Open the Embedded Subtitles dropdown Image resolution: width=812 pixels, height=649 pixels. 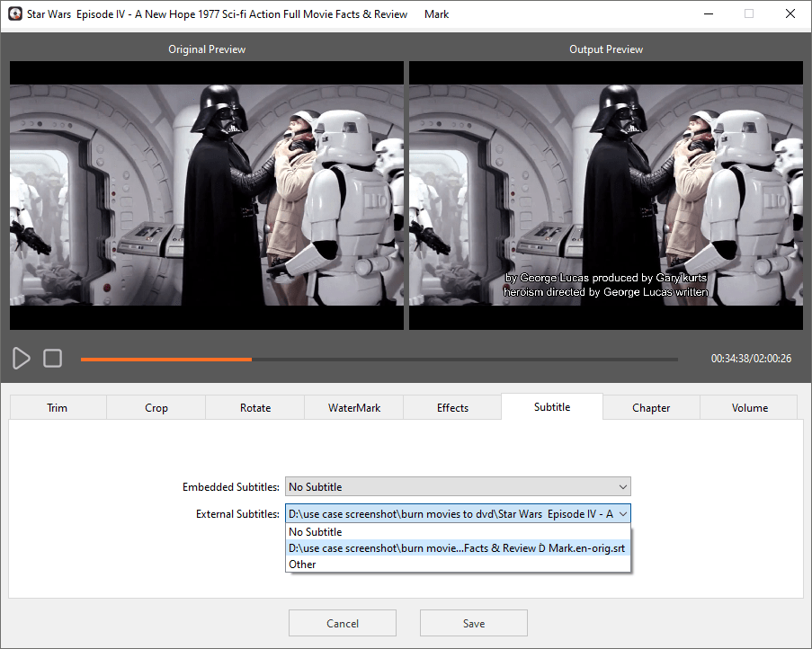point(458,487)
